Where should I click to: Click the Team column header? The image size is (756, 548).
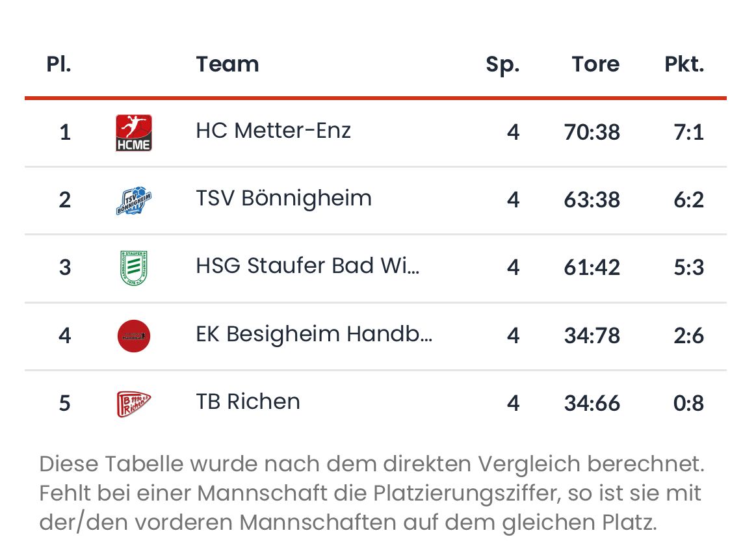(x=228, y=64)
